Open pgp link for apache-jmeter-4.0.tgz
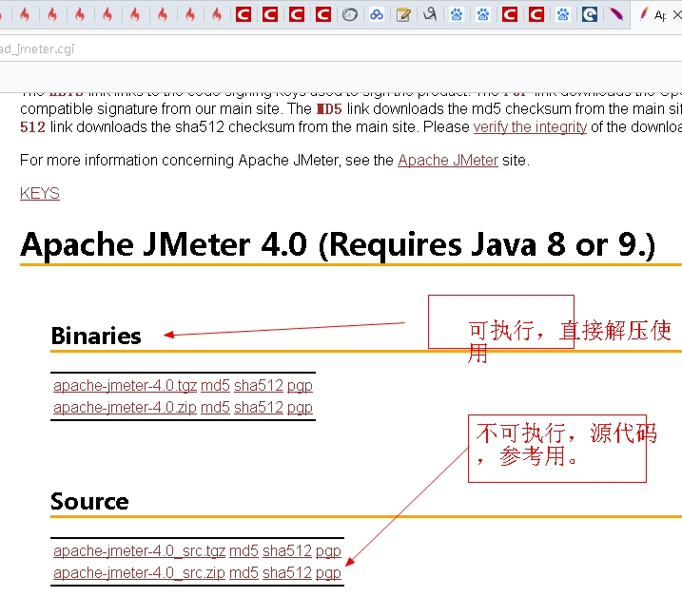The height and width of the screenshot is (616, 682). (300, 386)
